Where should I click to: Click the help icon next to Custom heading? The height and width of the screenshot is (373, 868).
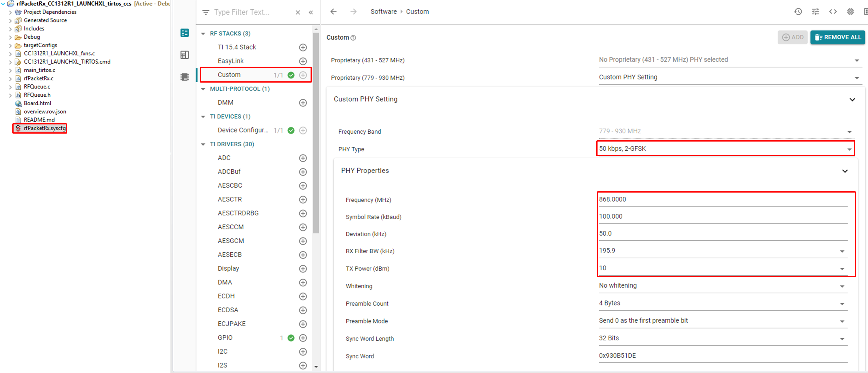[353, 38]
